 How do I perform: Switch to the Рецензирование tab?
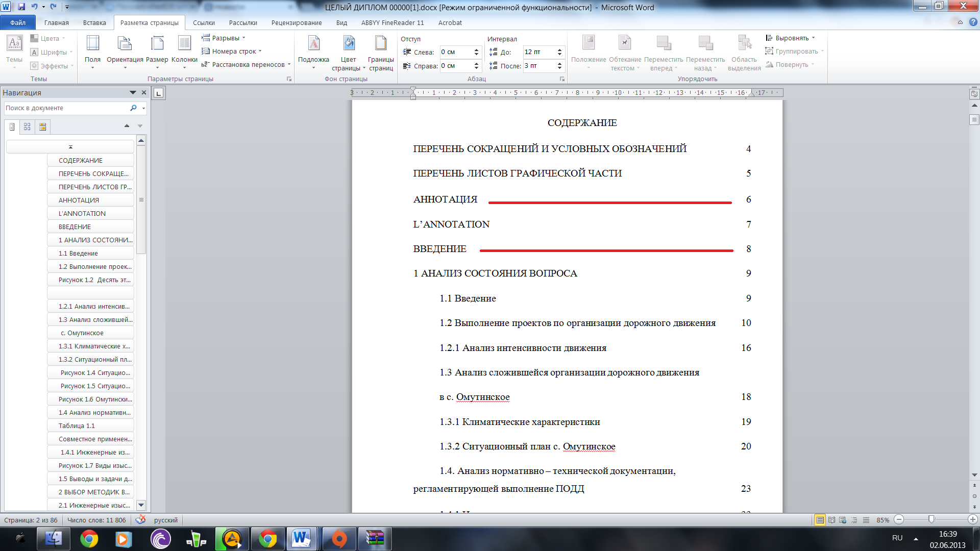pyautogui.click(x=297, y=23)
